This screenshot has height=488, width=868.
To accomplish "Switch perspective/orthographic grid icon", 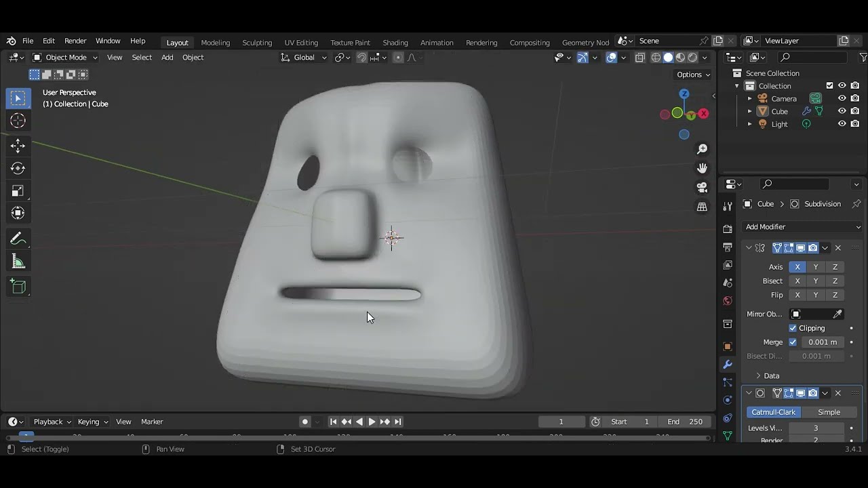I will [702, 207].
